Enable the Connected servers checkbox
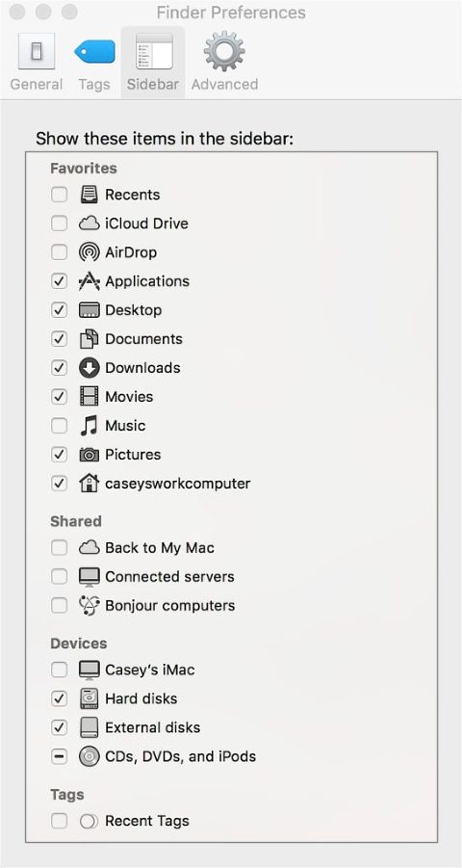Image resolution: width=462 pixels, height=868 pixels. click(x=60, y=577)
